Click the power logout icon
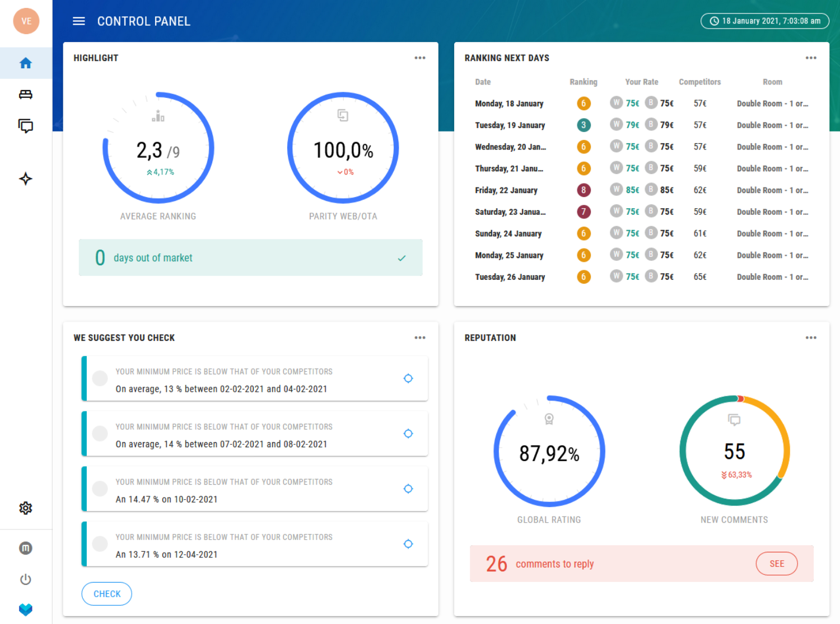Screen dimensions: 840x624 [26, 579]
